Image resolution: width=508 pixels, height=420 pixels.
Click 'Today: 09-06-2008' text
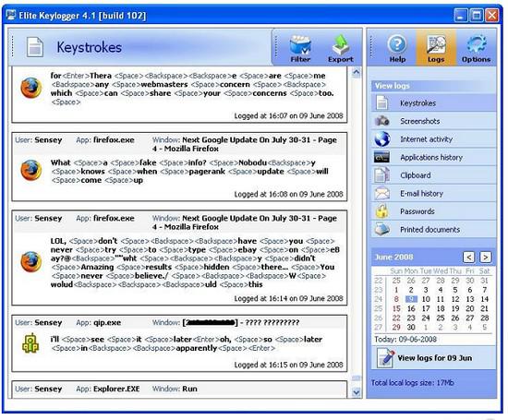(405, 340)
